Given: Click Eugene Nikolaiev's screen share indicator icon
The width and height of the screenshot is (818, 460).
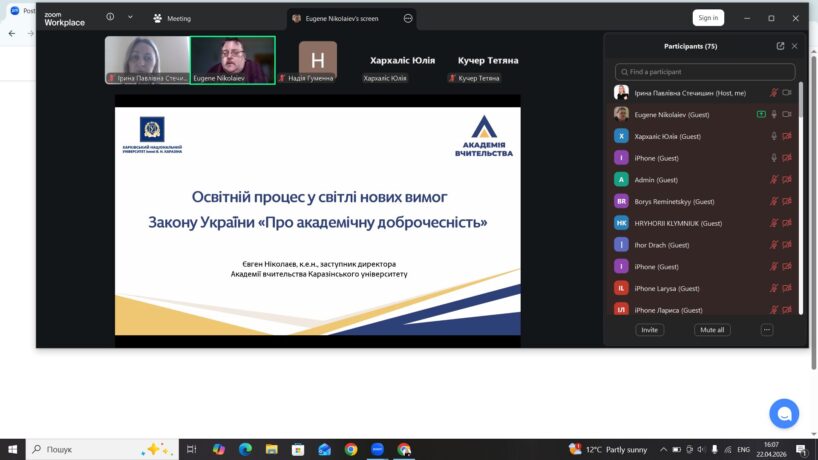Looking at the screenshot, I should pyautogui.click(x=761, y=114).
